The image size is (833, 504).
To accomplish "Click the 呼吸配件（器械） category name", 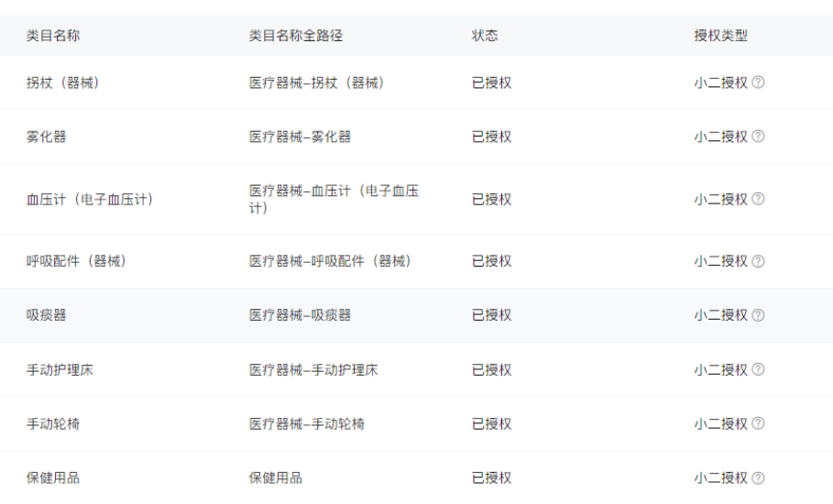I will click(x=76, y=261).
